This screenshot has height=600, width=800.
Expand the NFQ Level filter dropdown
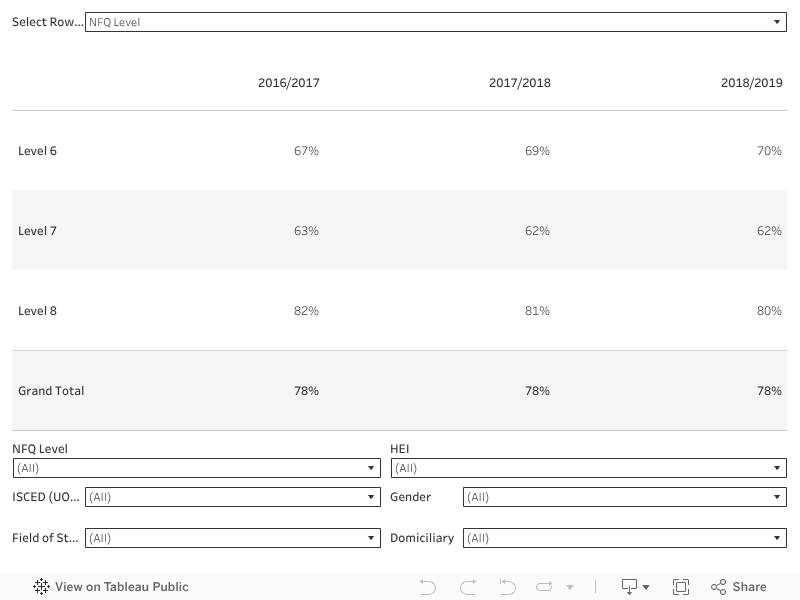pyautogui.click(x=196, y=468)
